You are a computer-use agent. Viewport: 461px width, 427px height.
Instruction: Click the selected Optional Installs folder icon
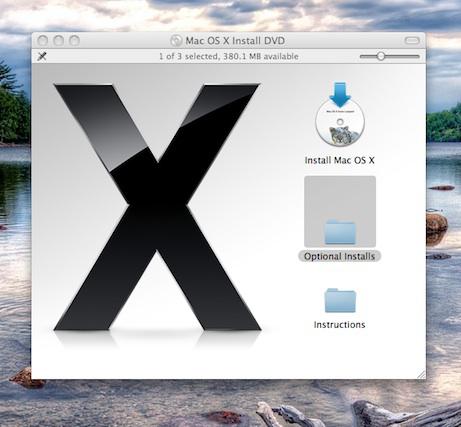click(x=340, y=231)
